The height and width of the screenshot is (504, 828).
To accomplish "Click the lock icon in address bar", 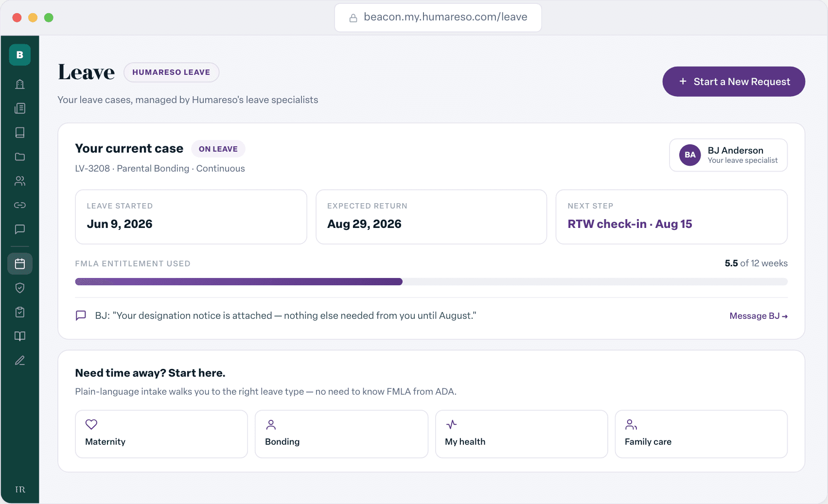I will click(x=353, y=18).
